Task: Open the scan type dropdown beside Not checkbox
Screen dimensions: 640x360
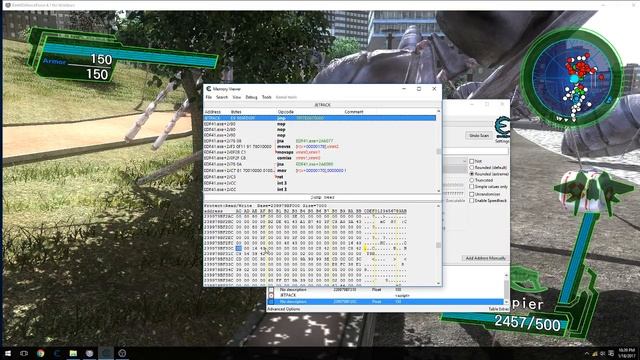Action: 455,161
